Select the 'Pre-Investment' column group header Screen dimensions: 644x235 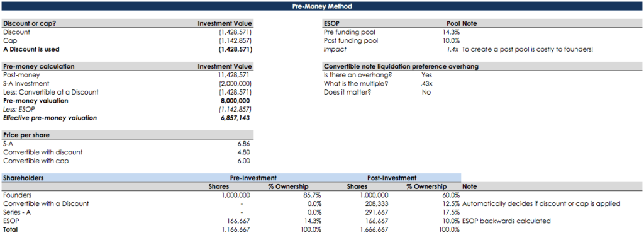pos(253,178)
